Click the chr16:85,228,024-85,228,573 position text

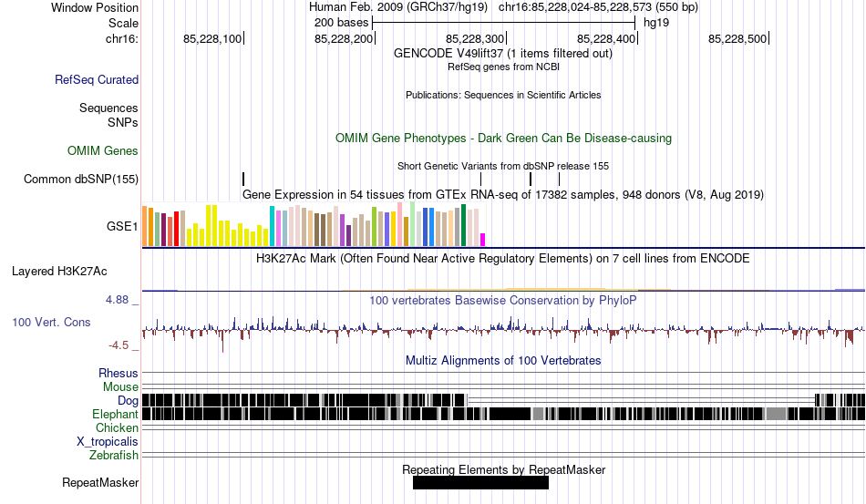(598, 7)
